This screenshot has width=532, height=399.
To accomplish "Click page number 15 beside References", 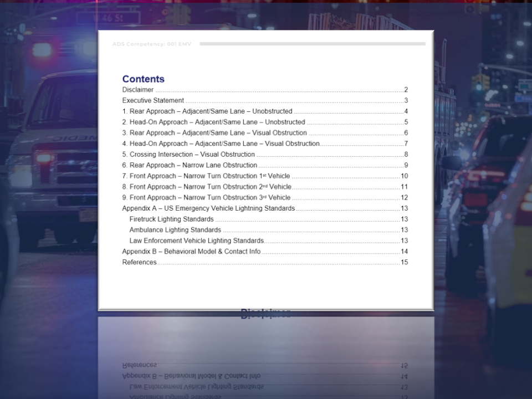I will click(x=404, y=262).
